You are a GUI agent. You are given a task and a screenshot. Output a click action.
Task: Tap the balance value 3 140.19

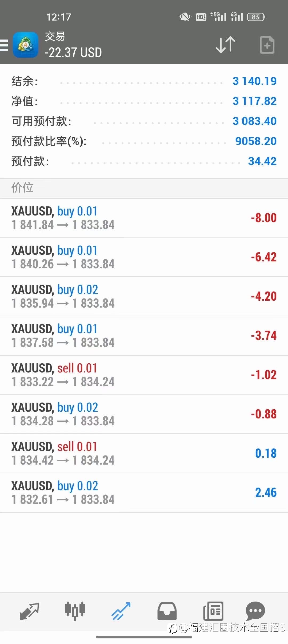click(254, 81)
